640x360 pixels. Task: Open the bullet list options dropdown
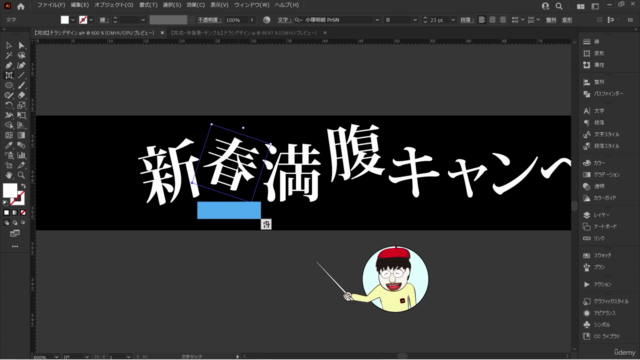pyautogui.click(x=522, y=20)
